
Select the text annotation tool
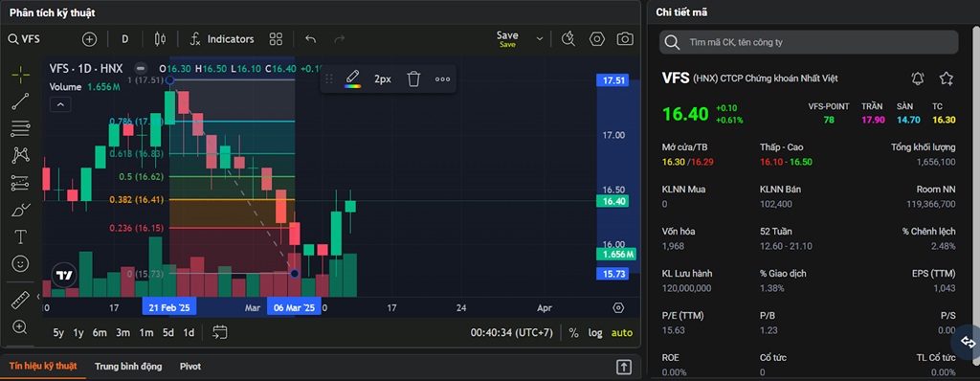20,236
